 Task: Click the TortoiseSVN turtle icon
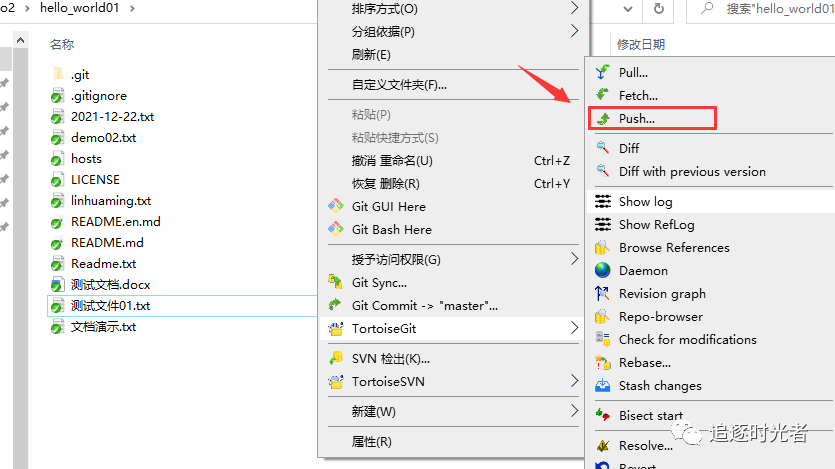[335, 381]
